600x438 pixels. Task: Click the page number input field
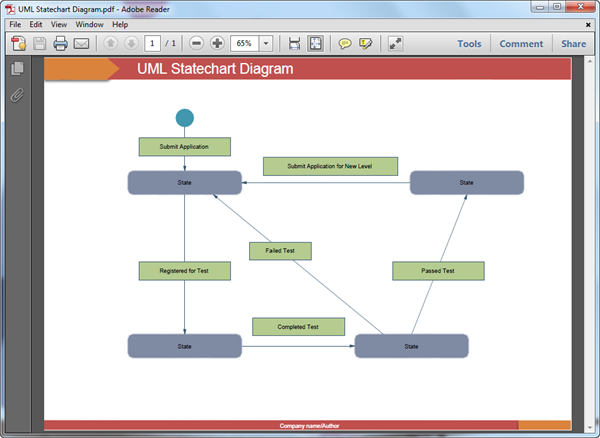[x=152, y=44]
